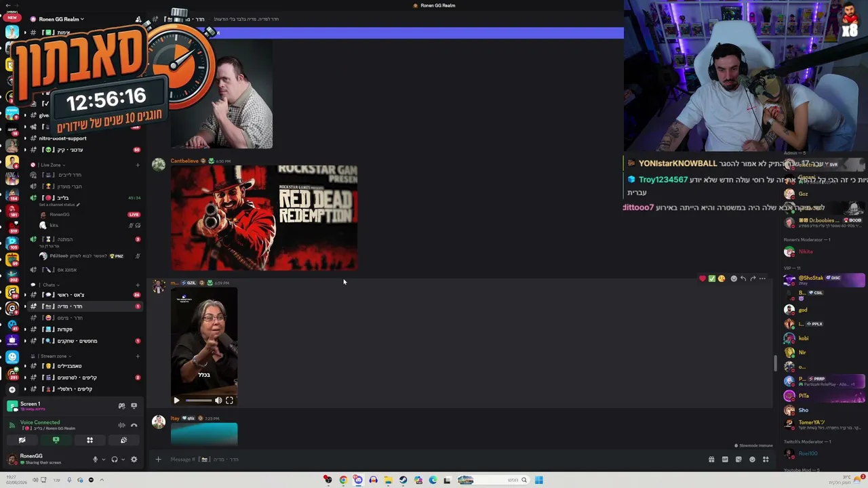The image size is (868, 488).
Task: Toggle the camera in voice controls
Action: pos(22,441)
